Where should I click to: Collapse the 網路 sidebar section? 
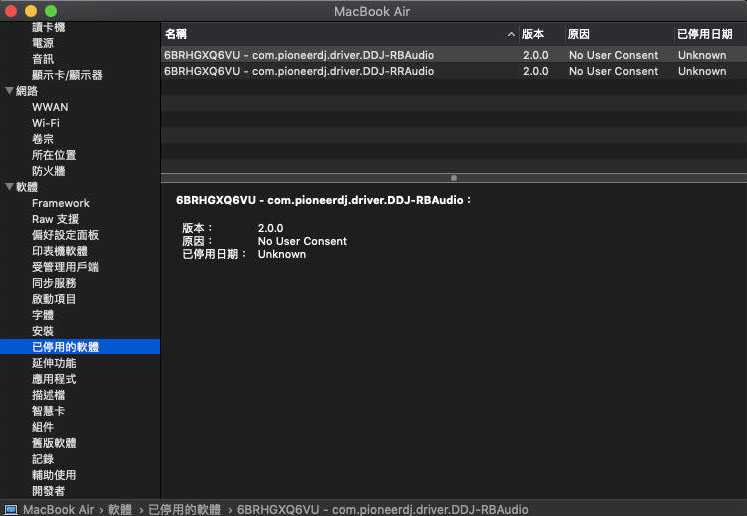pyautogui.click(x=9, y=91)
